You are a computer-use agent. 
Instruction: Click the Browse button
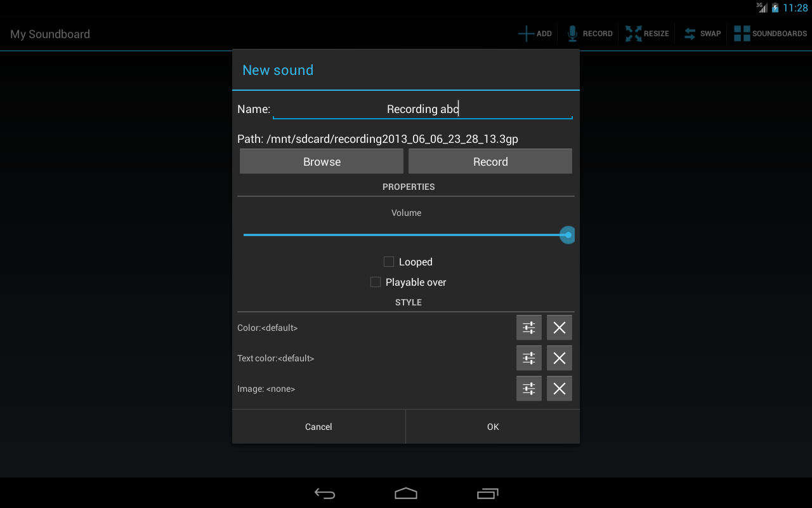pos(321,161)
